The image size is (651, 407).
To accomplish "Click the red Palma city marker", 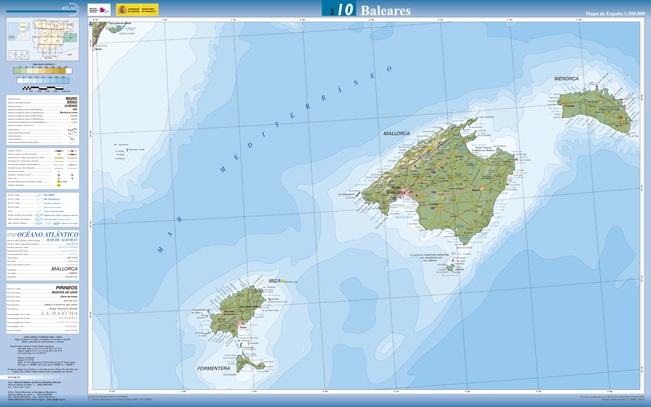I will [x=406, y=191].
